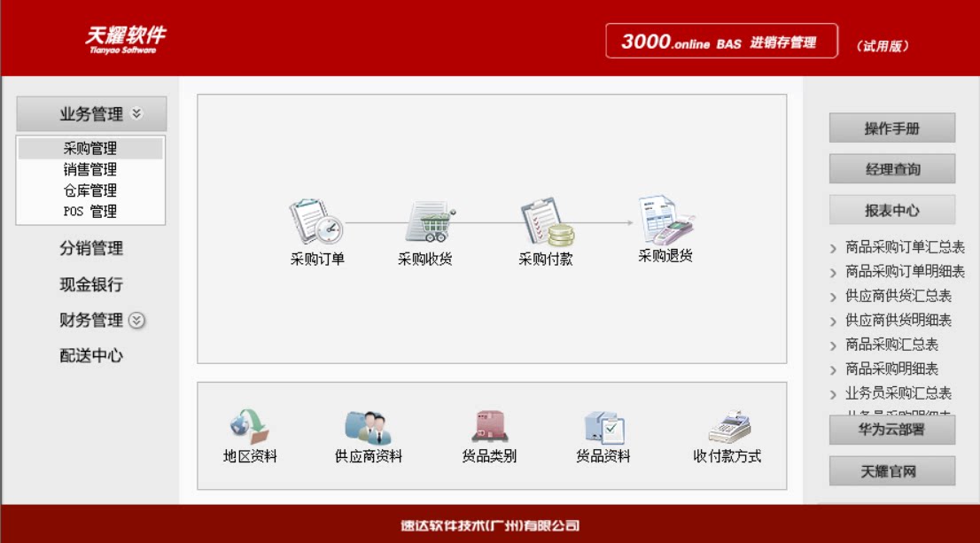Click the 速达软件技术(广州)有限公司 footer text
The image size is (980, 543).
point(490,525)
